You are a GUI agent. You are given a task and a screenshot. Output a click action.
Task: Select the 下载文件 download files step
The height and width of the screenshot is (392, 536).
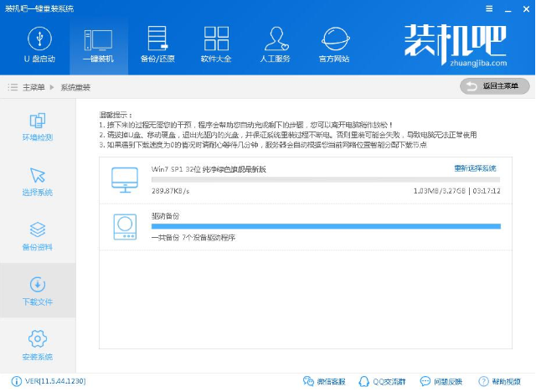38,291
